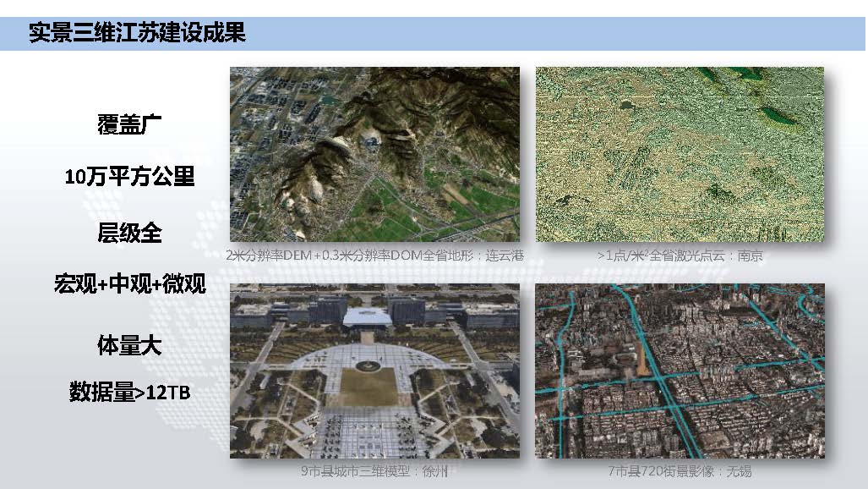Viewport: 868px width, 489px height.
Task: Click the circular plaza center in Xuzhou image
Action: [x=367, y=365]
